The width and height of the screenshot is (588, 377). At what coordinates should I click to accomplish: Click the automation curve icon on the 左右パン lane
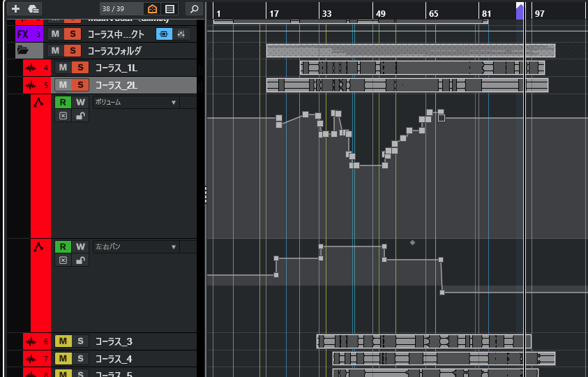coord(38,246)
